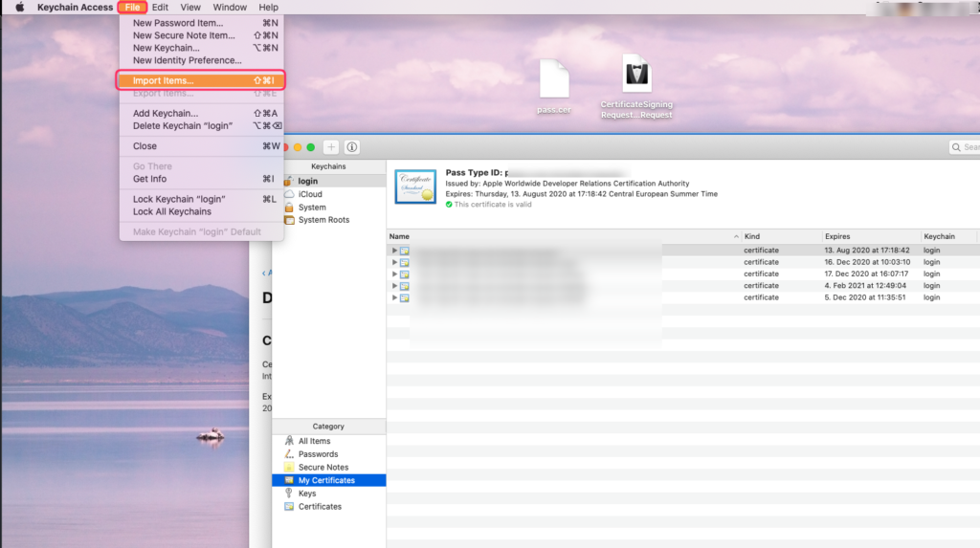Select My Certificates category
980x548 pixels.
[x=329, y=480]
